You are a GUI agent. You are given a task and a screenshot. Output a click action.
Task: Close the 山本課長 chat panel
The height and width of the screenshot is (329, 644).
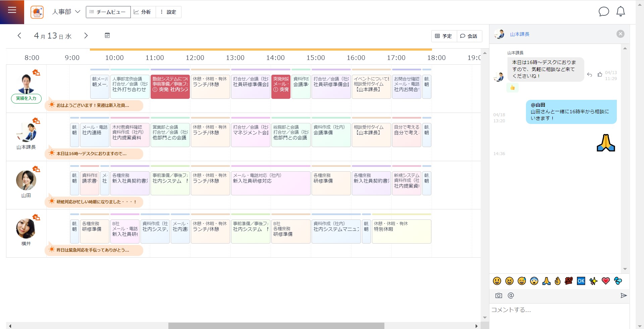[621, 34]
